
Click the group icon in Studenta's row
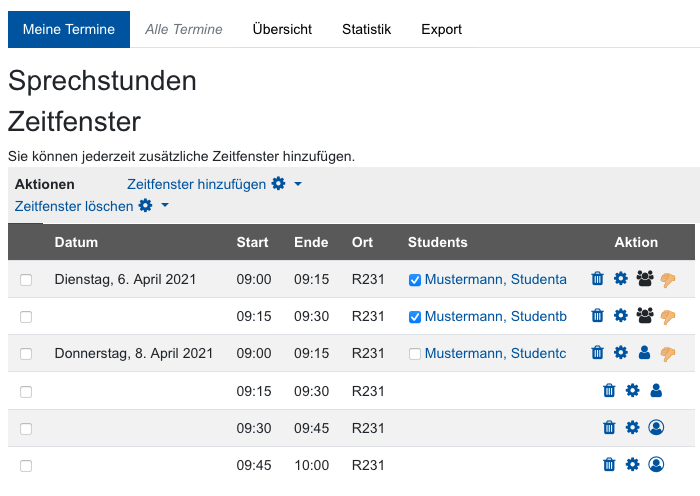tap(644, 279)
